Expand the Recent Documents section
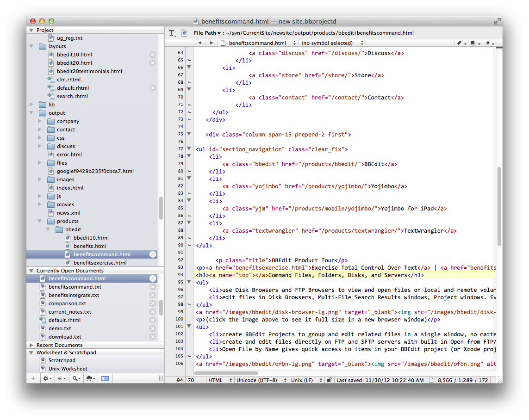The height and width of the screenshot is (420, 529). [x=31, y=345]
